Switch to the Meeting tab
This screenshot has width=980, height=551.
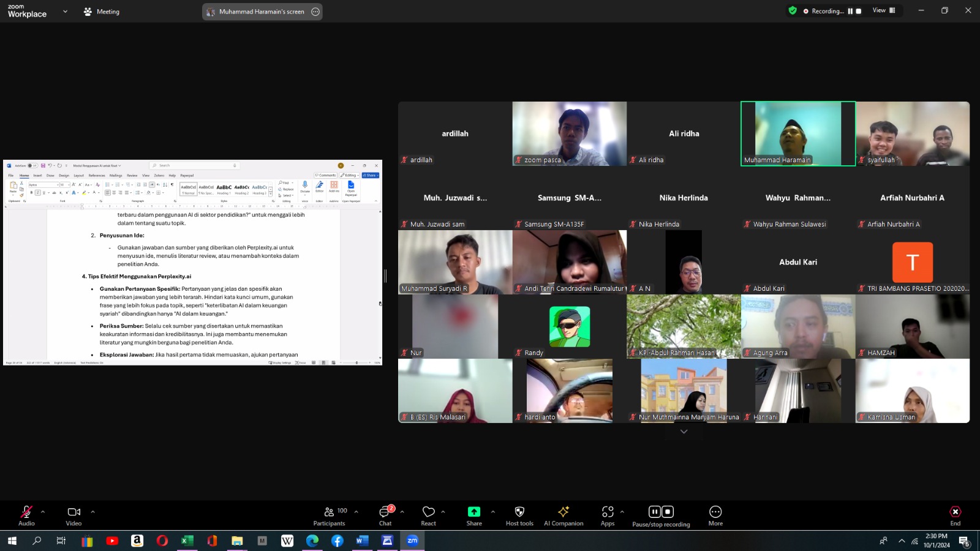(102, 12)
